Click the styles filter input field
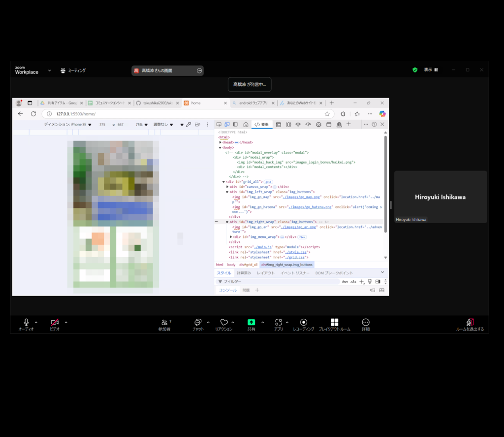Screen dimensions: 504x437 tap(279, 282)
